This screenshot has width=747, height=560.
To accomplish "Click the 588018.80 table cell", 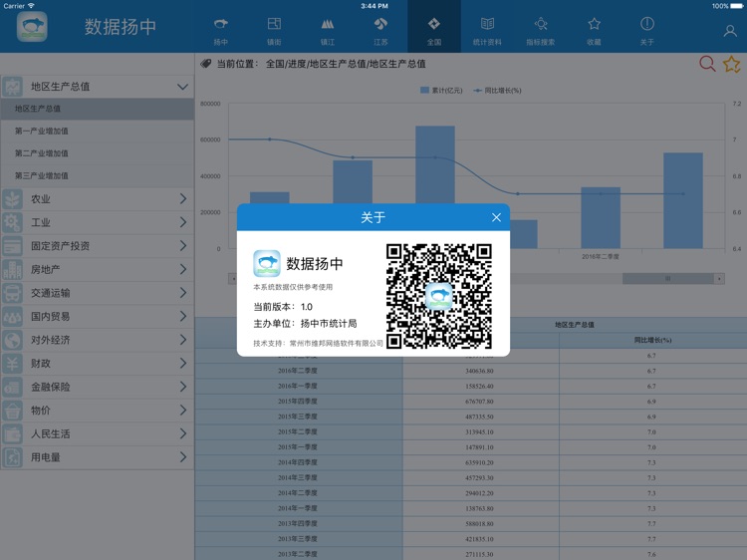I will point(479,523).
